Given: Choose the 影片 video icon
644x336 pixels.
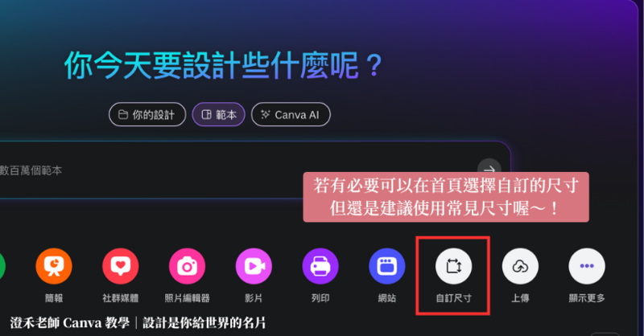Looking at the screenshot, I should coord(254,266).
